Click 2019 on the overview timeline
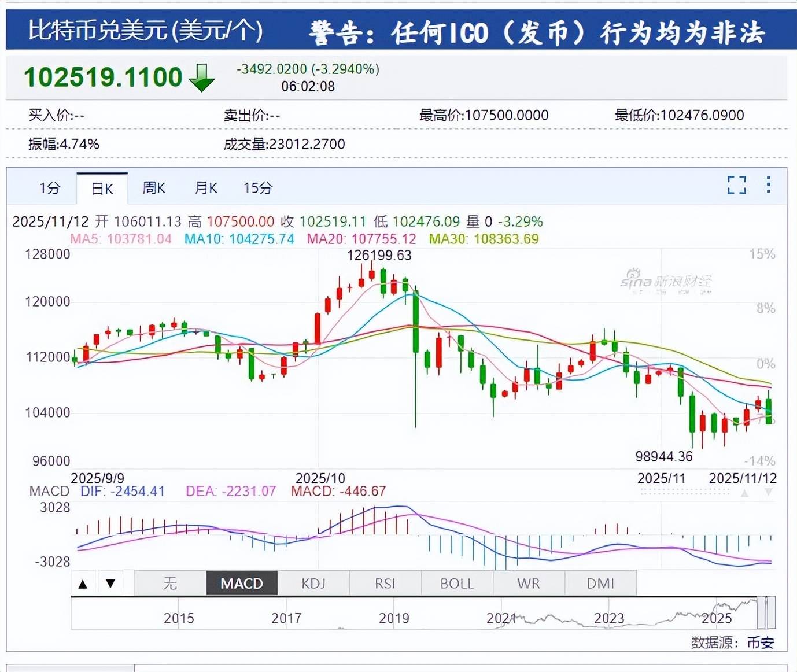Image resolution: width=797 pixels, height=672 pixels. click(394, 618)
